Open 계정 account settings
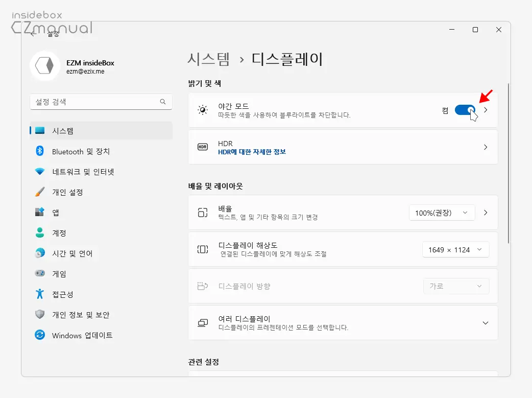532x398 pixels. (59, 232)
